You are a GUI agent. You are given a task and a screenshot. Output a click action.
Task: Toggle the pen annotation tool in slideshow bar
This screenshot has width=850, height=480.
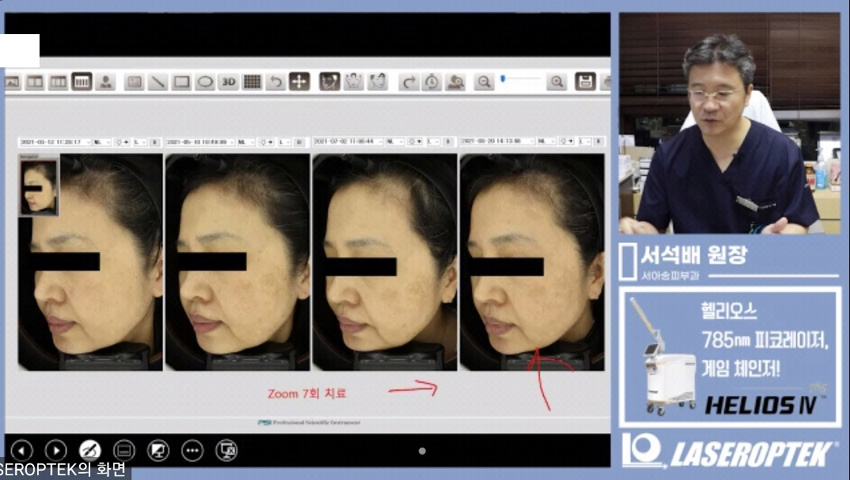[89, 450]
